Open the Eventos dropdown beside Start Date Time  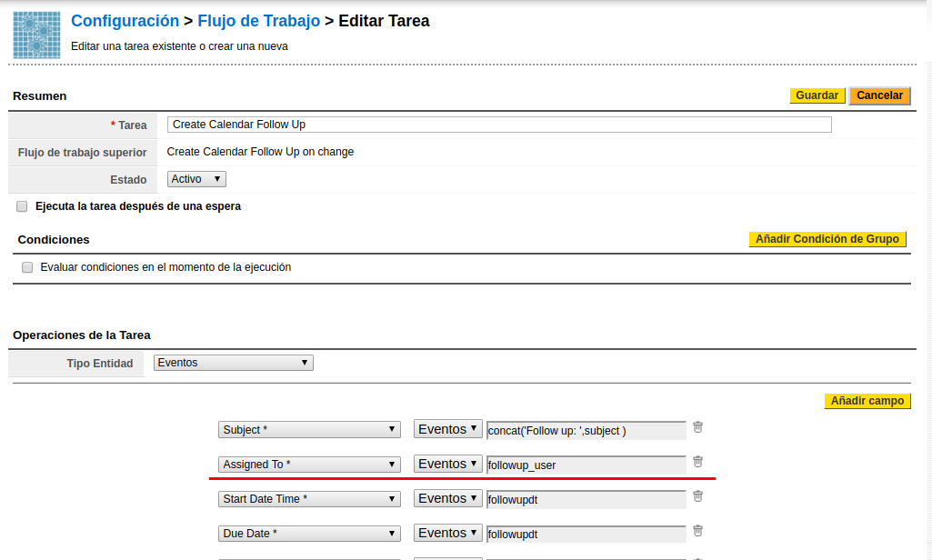[447, 498]
